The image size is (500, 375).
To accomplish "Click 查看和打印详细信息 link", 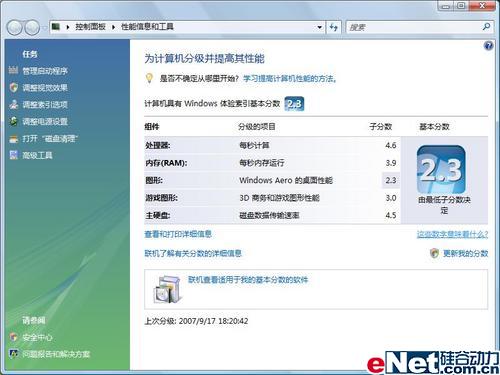I will [x=178, y=234].
